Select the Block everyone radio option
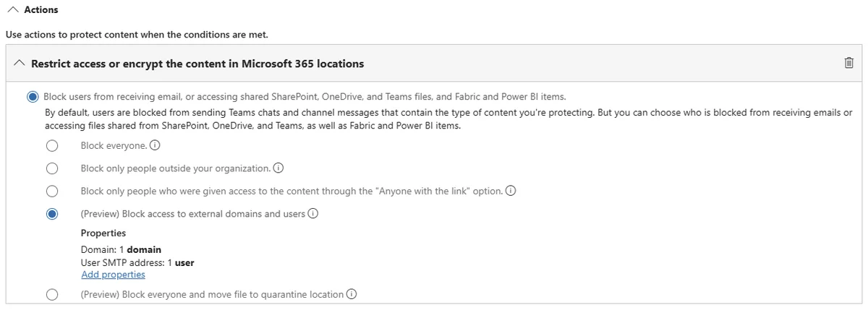The width and height of the screenshot is (868, 310). coord(51,146)
